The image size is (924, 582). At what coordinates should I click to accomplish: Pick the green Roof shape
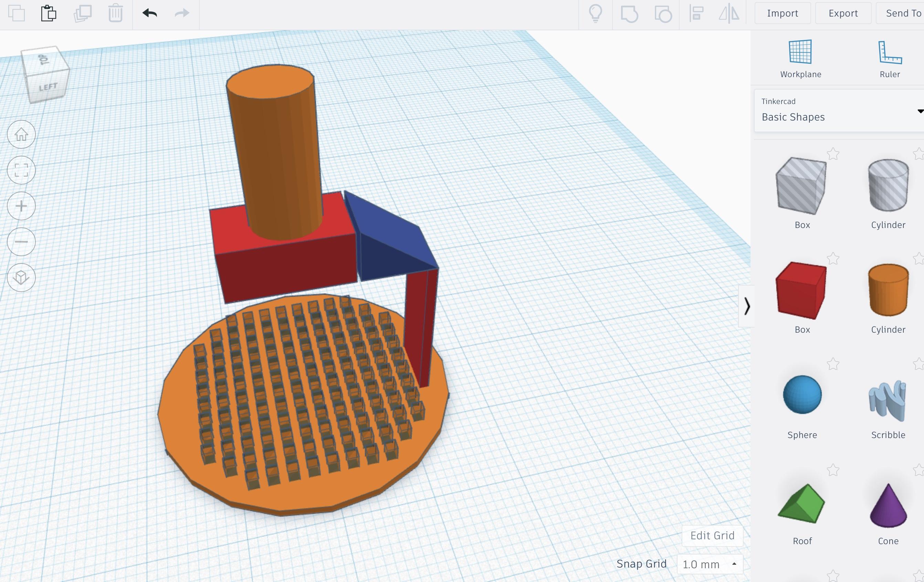(801, 503)
